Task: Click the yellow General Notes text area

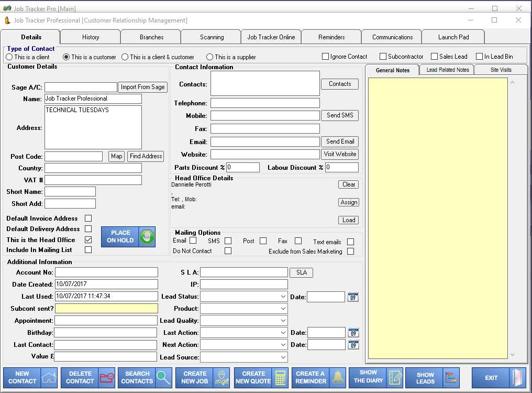Action: [438, 218]
